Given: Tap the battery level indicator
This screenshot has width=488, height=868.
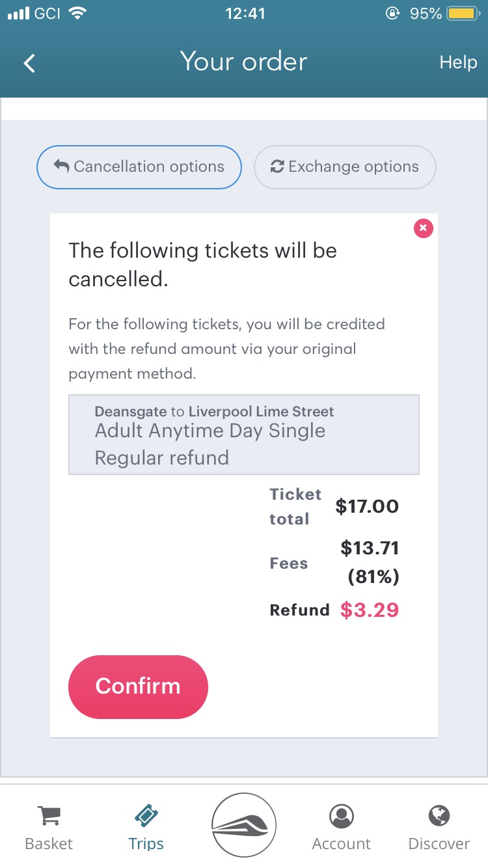Looking at the screenshot, I should (x=463, y=12).
